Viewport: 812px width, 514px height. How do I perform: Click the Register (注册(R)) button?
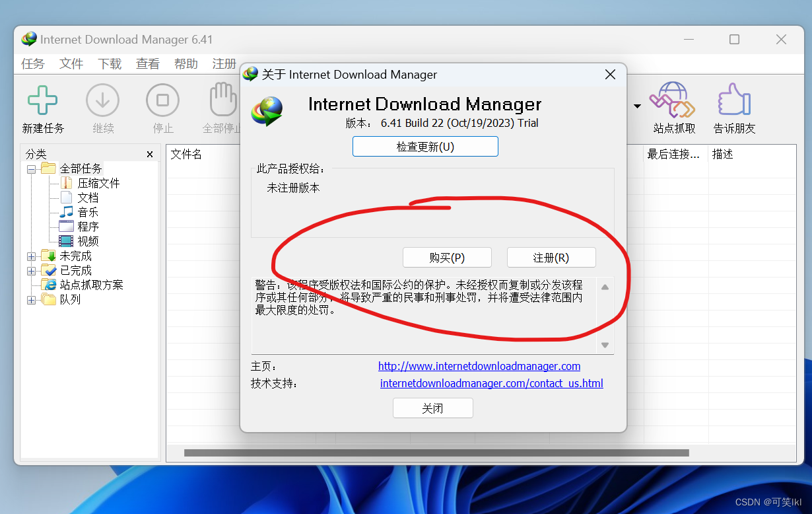point(551,257)
